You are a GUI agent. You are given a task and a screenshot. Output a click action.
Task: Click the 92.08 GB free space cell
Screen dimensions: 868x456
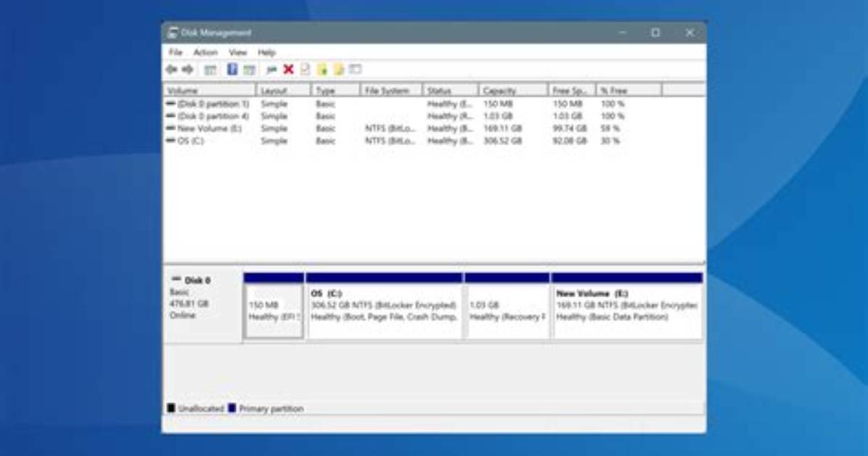coord(570,141)
